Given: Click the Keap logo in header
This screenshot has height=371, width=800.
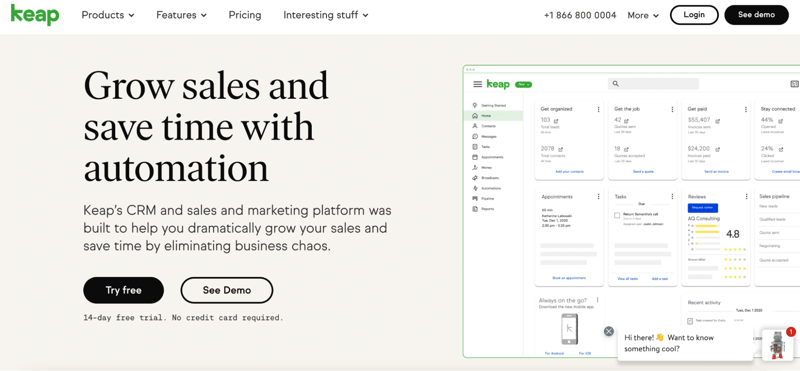Looking at the screenshot, I should coord(35,15).
